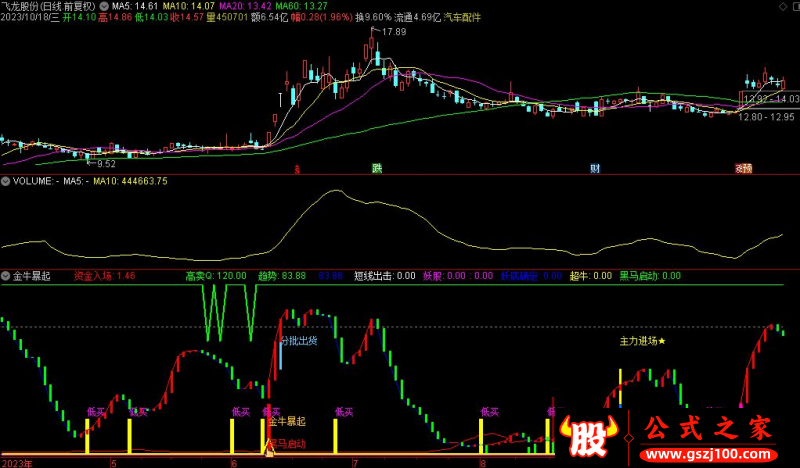Click the red 黑马启动 signal annotation

pyautogui.click(x=288, y=444)
